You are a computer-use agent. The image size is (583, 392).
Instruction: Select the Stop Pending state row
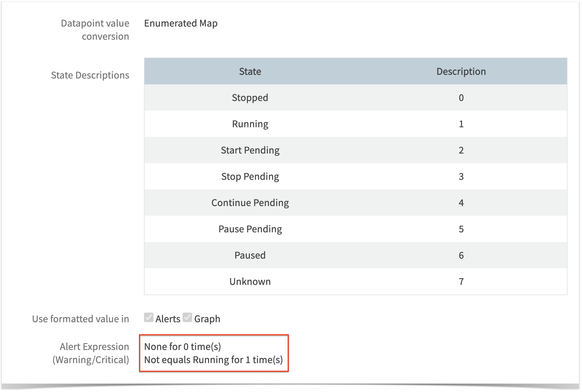click(x=250, y=176)
